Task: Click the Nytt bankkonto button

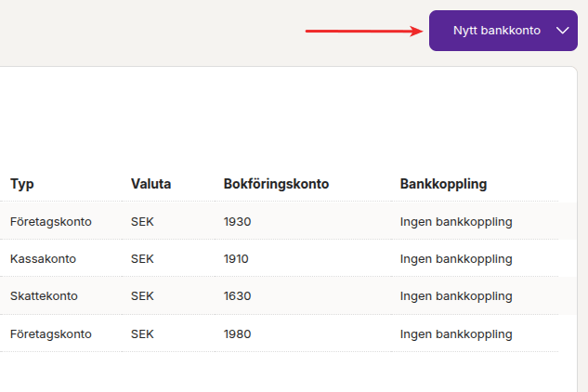Action: coord(496,31)
